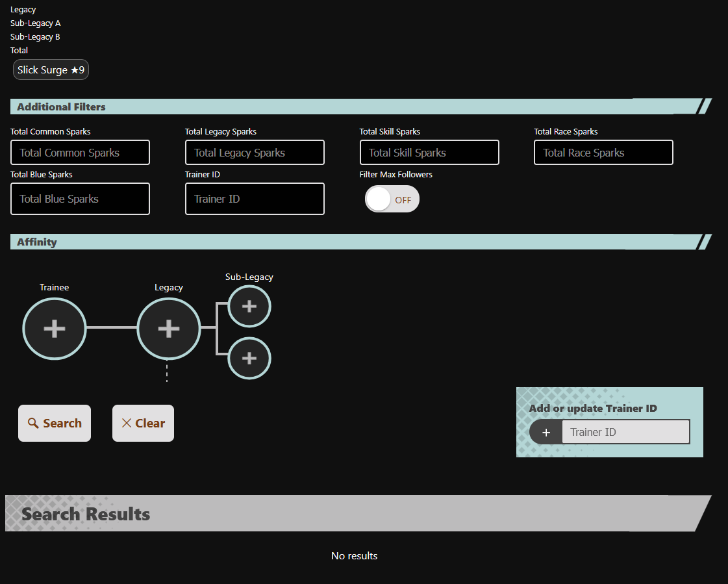The image size is (728, 584).
Task: Click the Affinity section header
Action: [360, 242]
